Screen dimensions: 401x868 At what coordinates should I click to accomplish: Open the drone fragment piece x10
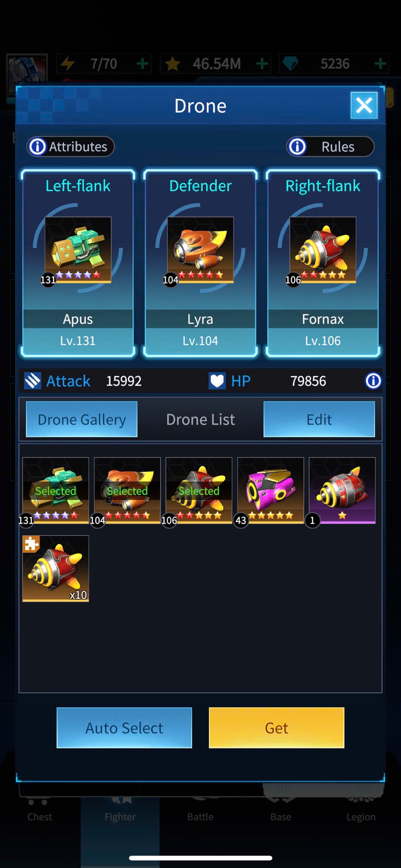pyautogui.click(x=56, y=568)
